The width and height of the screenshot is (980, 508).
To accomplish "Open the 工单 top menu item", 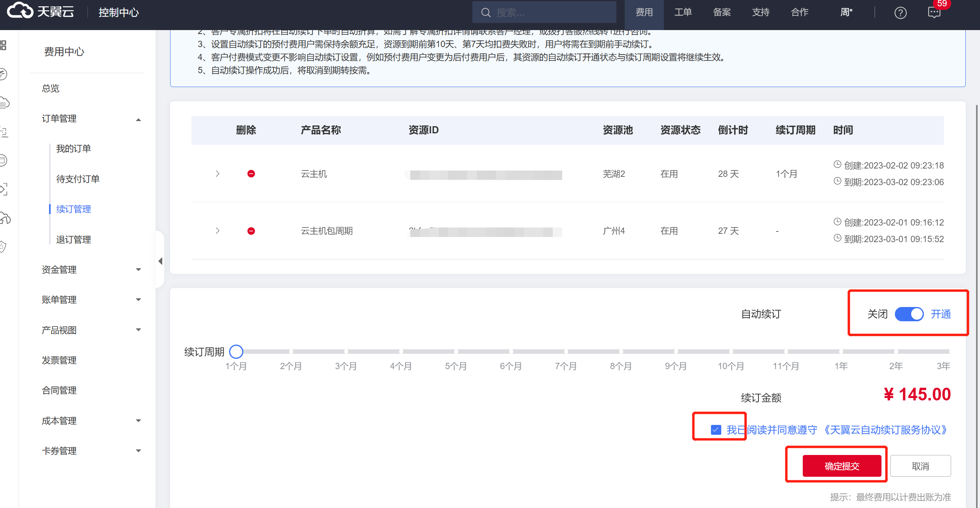I will 683,13.
